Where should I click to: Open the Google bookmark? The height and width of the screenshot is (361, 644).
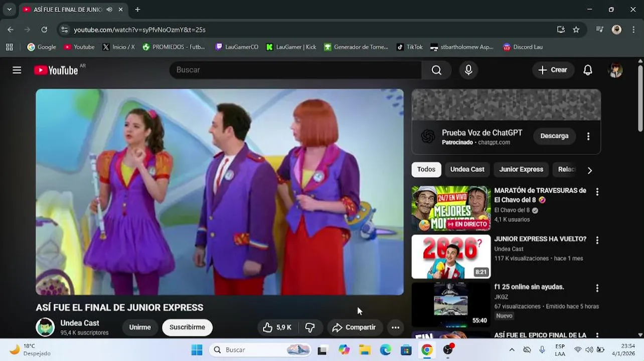(42, 47)
